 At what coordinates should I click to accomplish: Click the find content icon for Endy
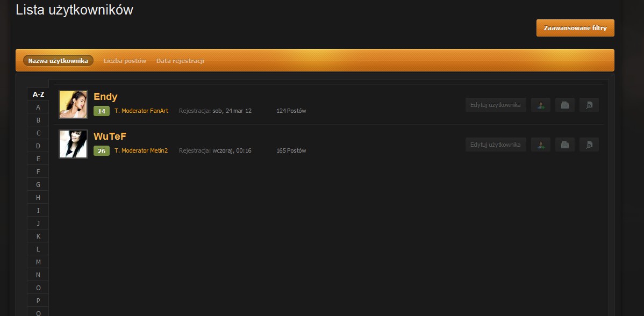pyautogui.click(x=589, y=105)
